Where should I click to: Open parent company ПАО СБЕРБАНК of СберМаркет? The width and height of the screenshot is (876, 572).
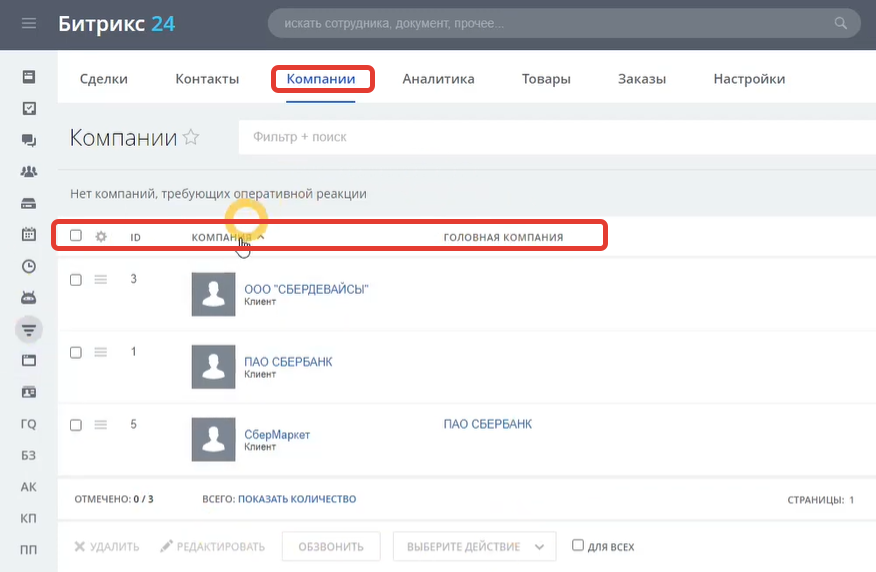coord(488,424)
